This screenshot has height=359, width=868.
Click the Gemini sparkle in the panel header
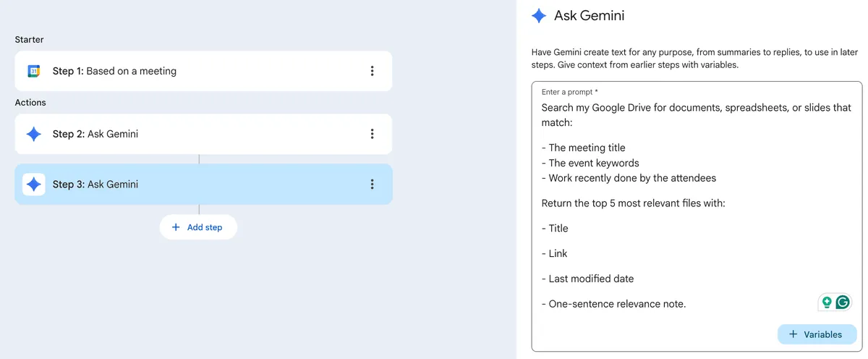point(539,16)
